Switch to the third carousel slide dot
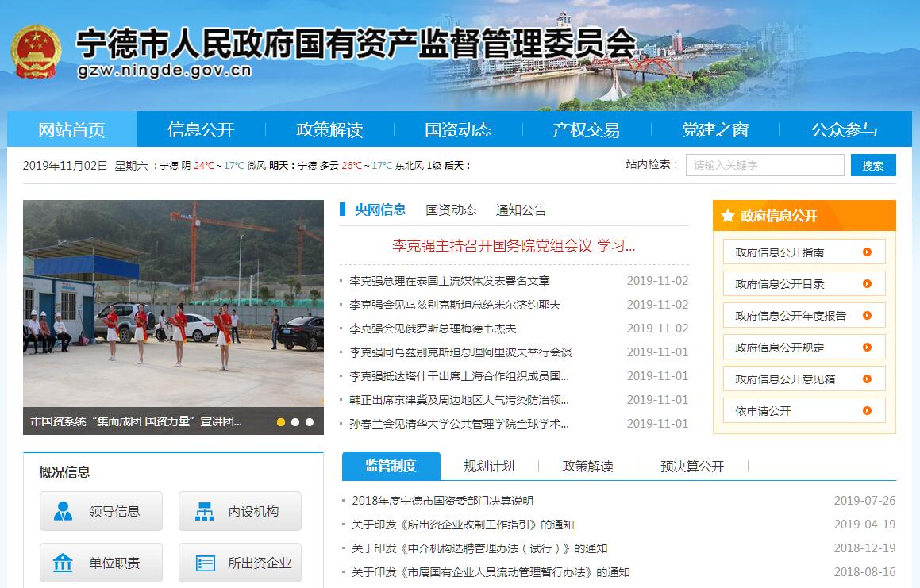The image size is (920, 588). 310,422
